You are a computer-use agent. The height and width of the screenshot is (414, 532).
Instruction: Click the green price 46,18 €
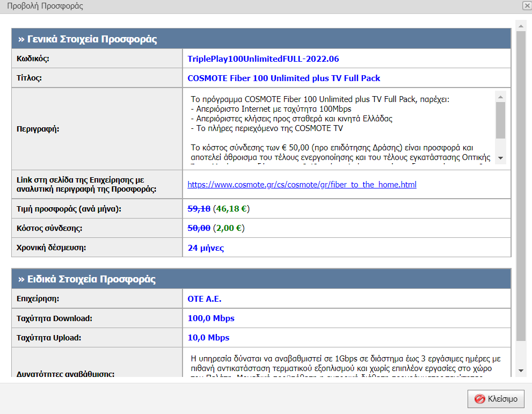click(231, 209)
